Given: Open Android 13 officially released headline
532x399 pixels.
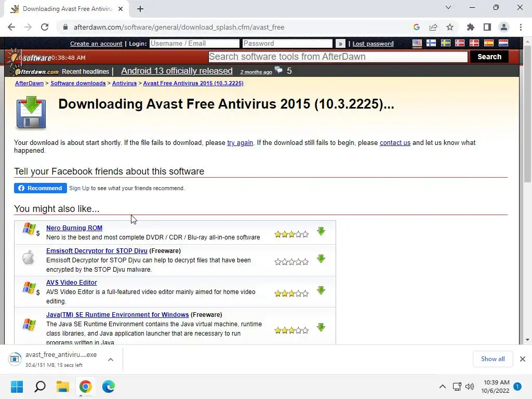Looking at the screenshot, I should click(x=177, y=71).
